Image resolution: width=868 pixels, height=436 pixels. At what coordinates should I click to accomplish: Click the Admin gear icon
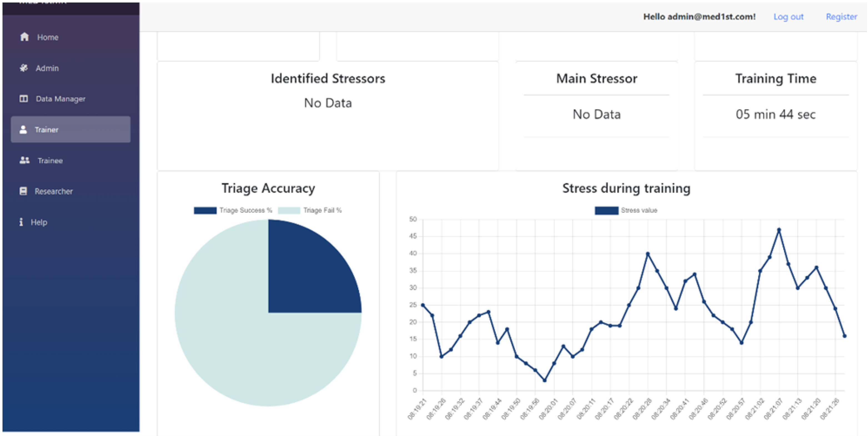pyautogui.click(x=24, y=68)
